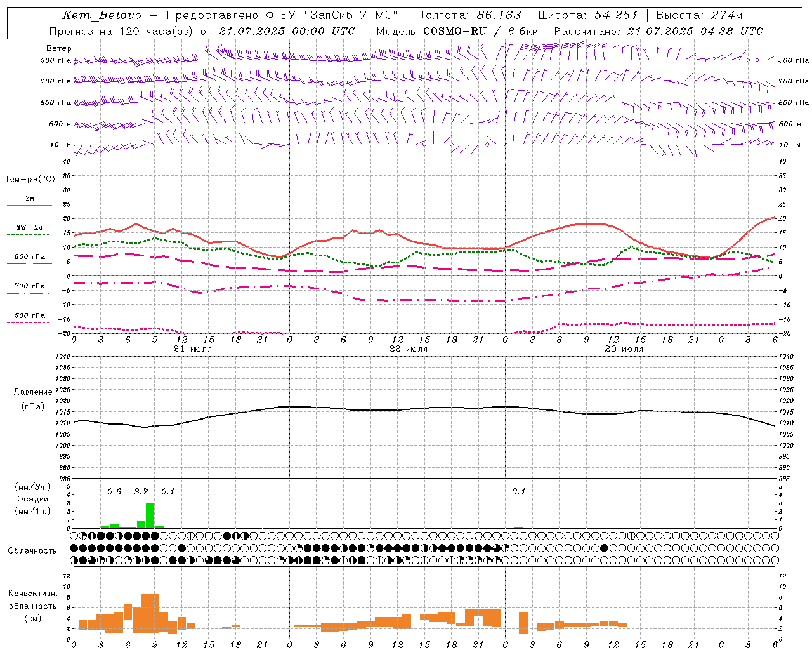
Task: Click the '850 гПа' temperature legend entry
Action: click(x=30, y=257)
